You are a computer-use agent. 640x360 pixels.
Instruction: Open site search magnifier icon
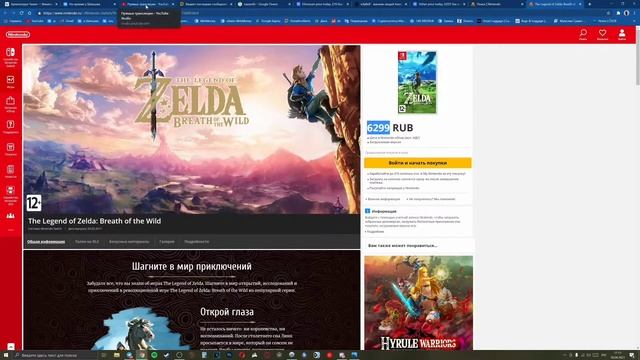(x=583, y=34)
